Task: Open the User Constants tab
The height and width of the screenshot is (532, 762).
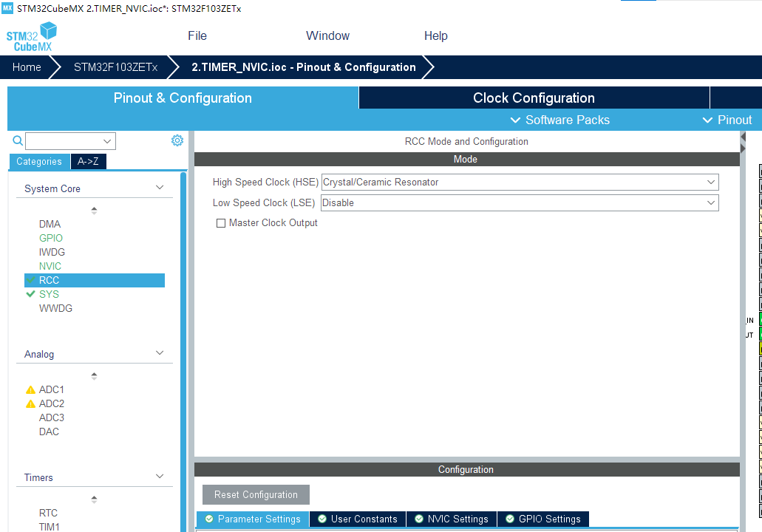Action: coord(357,519)
